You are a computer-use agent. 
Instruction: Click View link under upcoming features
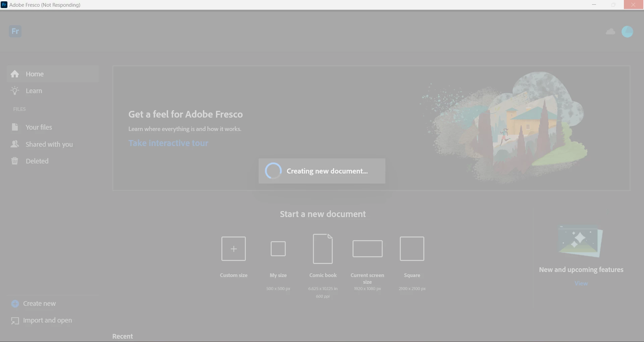(581, 283)
